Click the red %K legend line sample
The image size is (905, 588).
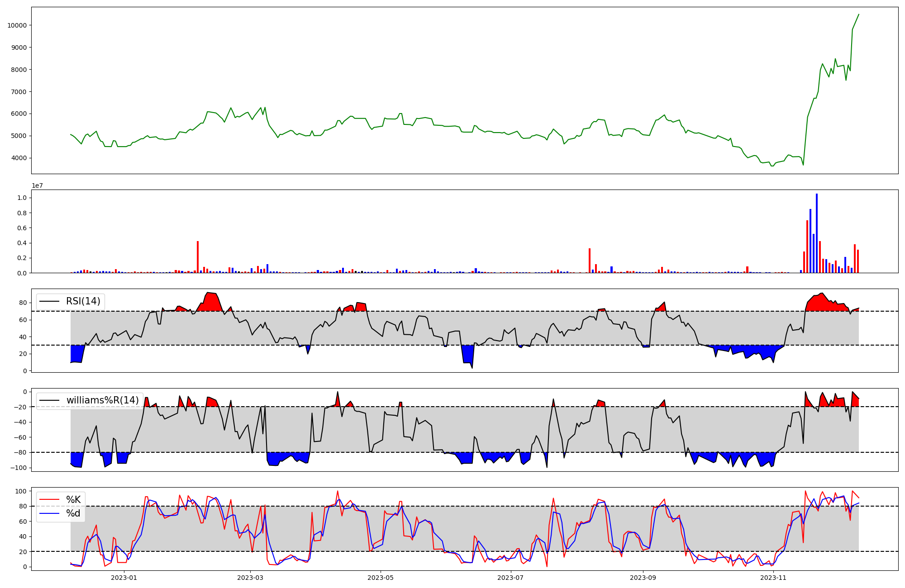[x=49, y=500]
